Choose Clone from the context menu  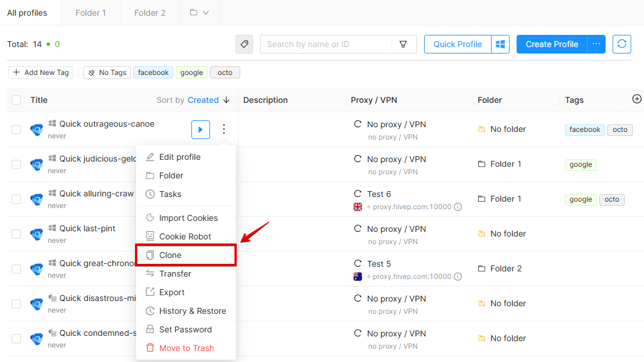point(186,255)
